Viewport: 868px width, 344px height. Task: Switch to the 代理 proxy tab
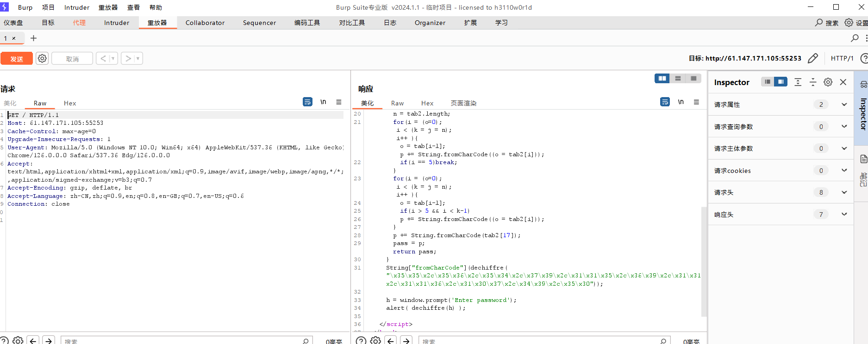(79, 23)
